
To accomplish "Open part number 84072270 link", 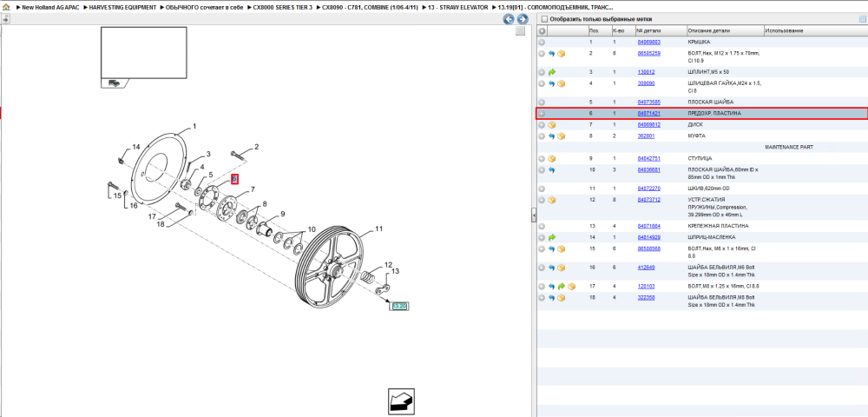I will pos(648,189).
